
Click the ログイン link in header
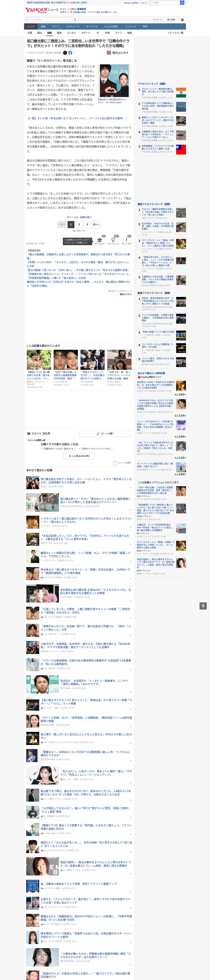click(x=64, y=12)
